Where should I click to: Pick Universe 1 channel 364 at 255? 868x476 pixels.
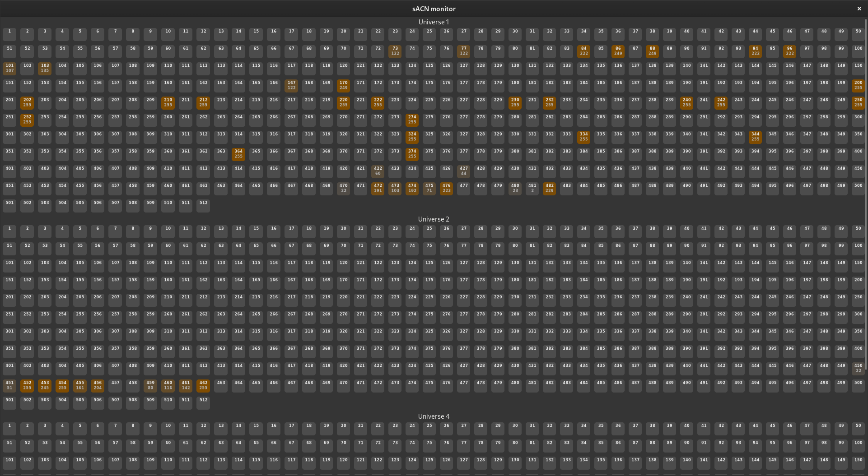[238, 154]
